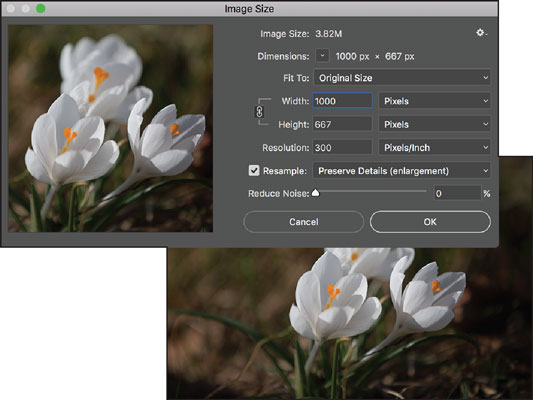
Task: Uncheck the Resample checkbox
Action: pyautogui.click(x=254, y=171)
